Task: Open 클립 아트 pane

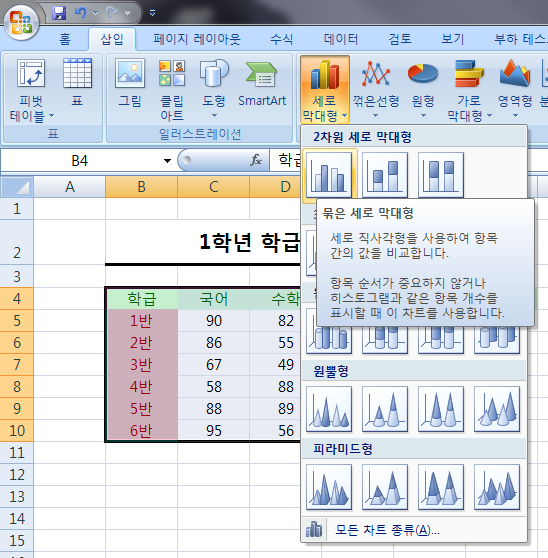Action: pos(172,91)
